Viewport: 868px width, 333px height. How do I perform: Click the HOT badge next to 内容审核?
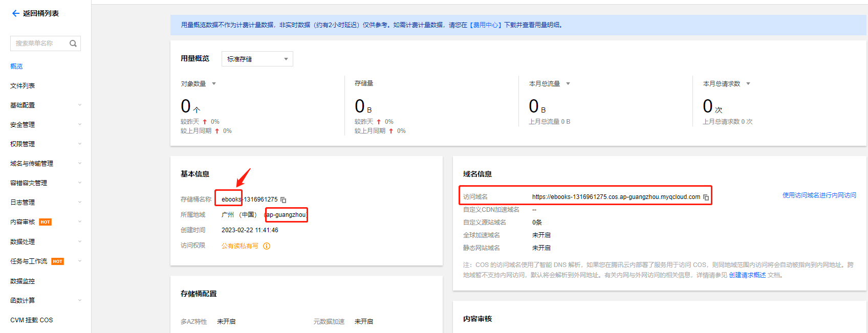click(46, 222)
